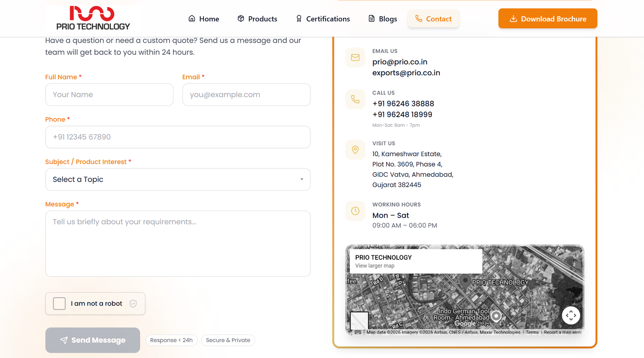The image size is (644, 358).
Task: Navigate to Blogs in the navbar
Action: click(383, 19)
